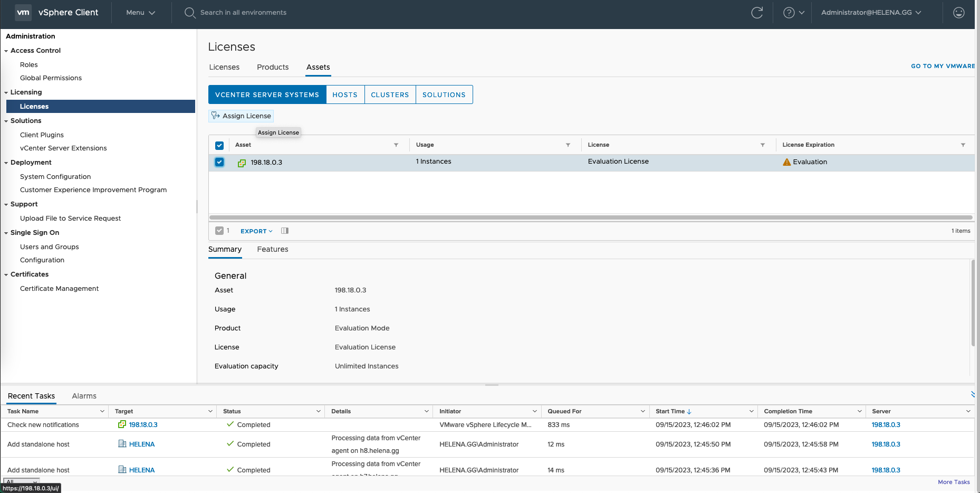This screenshot has height=493, width=980.
Task: Uncheck the 198.18.0.3 row checkbox
Action: (x=219, y=162)
